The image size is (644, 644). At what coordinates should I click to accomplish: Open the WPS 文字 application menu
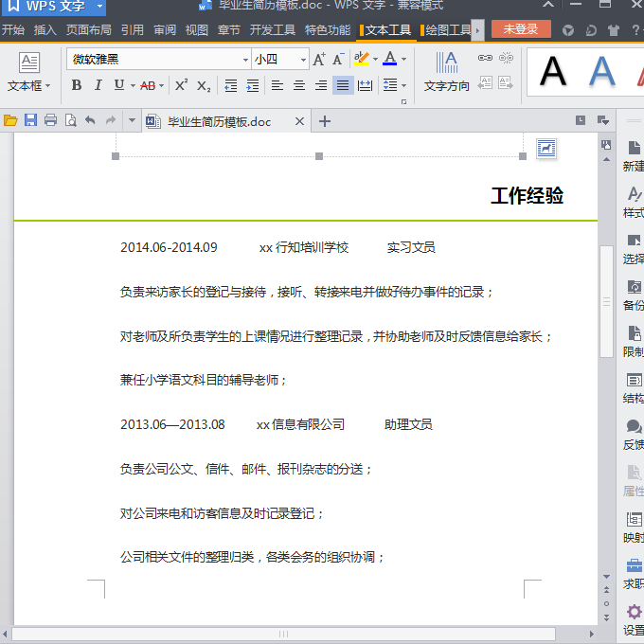pos(54,7)
